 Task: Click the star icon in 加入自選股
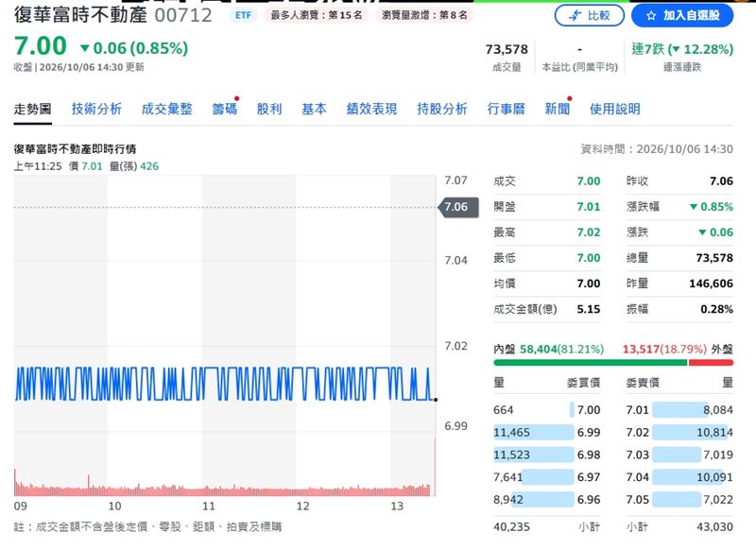(x=651, y=16)
